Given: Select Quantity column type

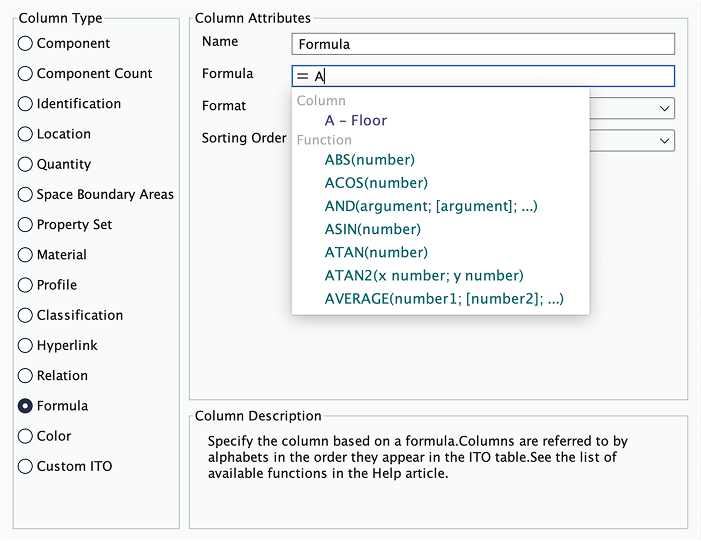Looking at the screenshot, I should point(26,165).
